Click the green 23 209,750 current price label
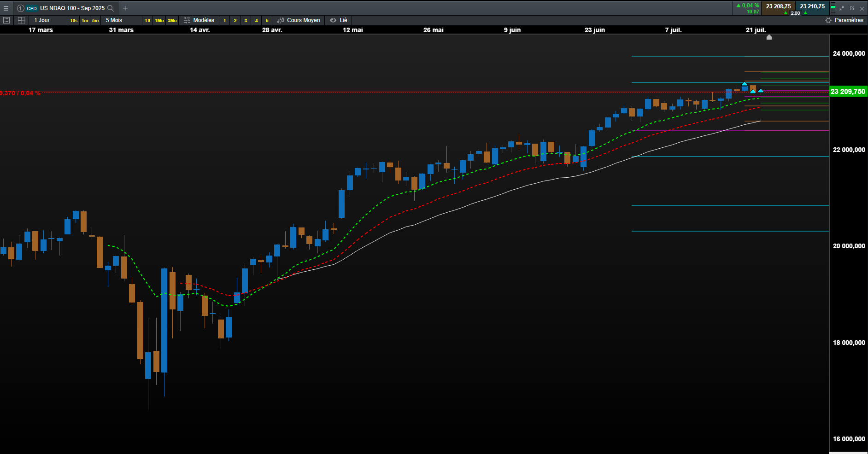The width and height of the screenshot is (868, 454). pos(848,92)
